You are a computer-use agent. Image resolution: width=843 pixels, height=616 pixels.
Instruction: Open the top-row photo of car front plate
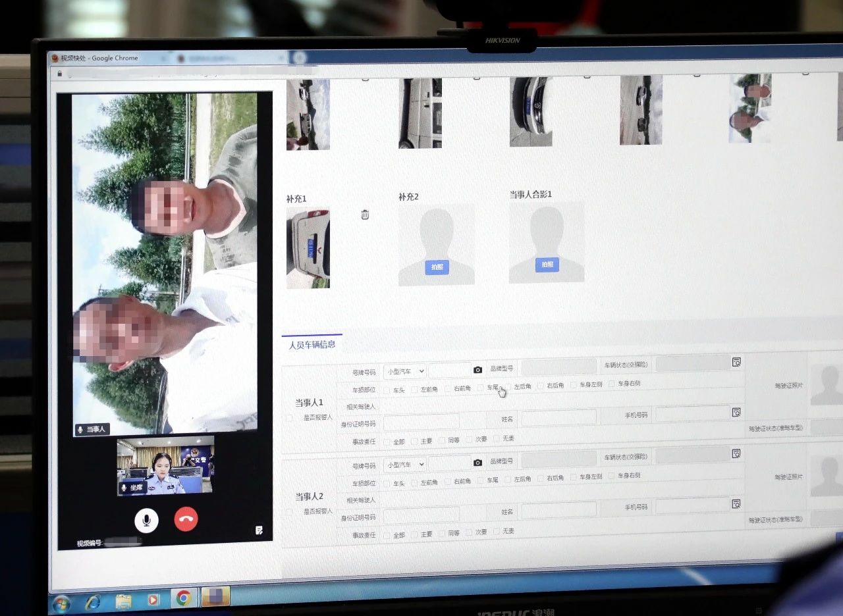531,112
